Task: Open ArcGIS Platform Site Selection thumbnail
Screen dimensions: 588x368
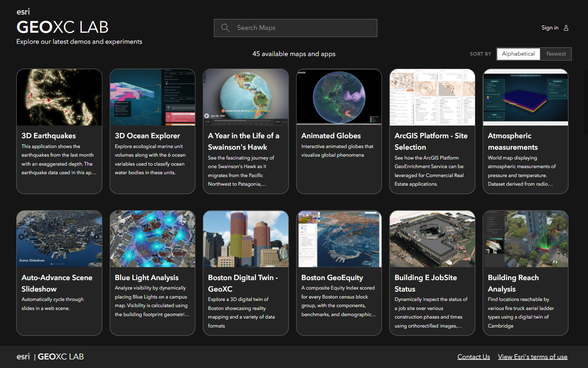Action: coord(432,97)
